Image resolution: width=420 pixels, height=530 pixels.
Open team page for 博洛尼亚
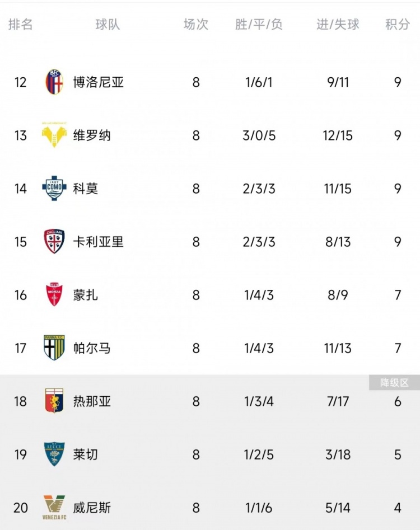(x=99, y=82)
